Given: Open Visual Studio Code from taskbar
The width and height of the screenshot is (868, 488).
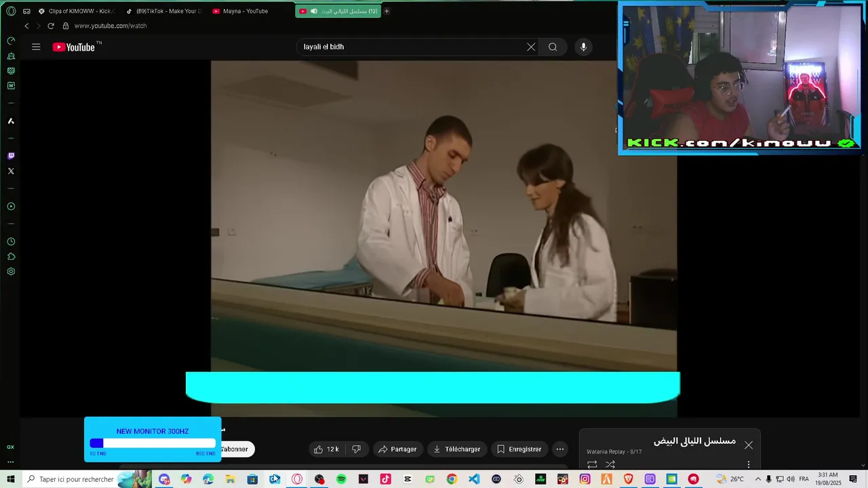Looking at the screenshot, I should point(474,479).
